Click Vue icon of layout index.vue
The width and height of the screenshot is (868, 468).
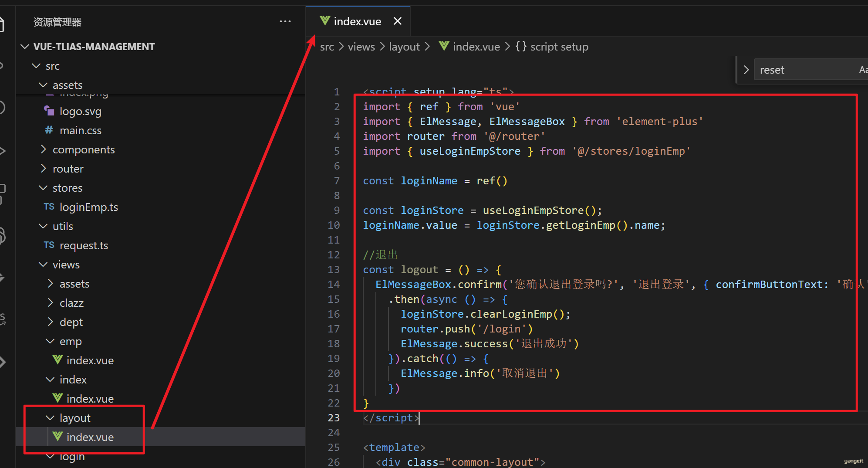57,437
